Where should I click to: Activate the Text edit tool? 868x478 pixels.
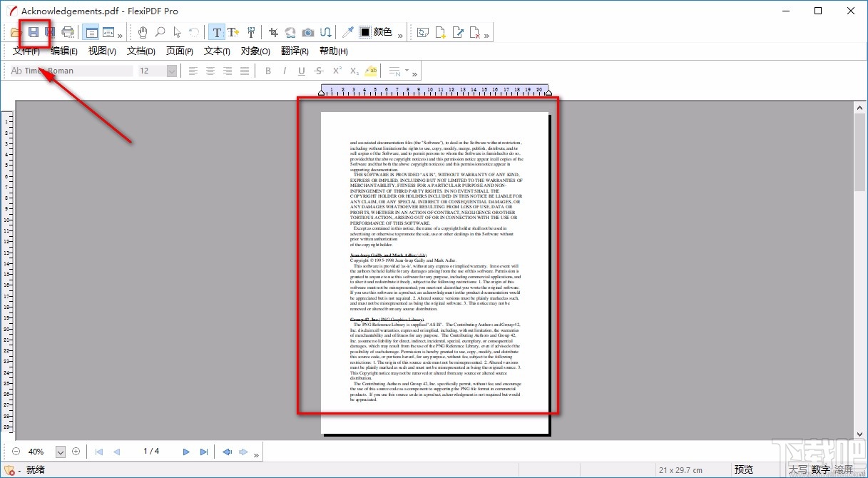(217, 32)
